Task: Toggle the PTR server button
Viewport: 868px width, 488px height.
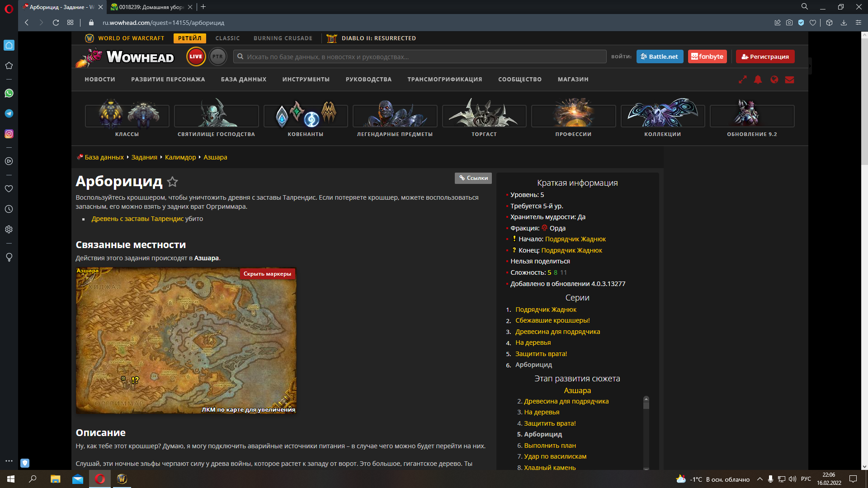Action: [x=218, y=56]
